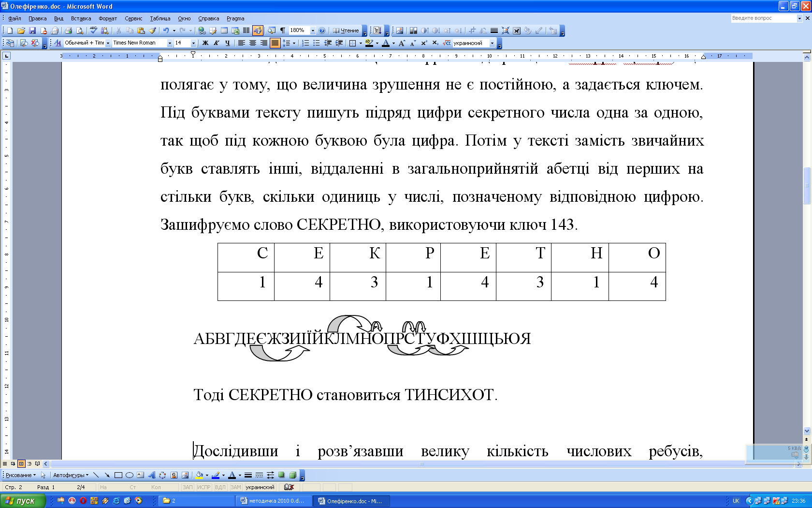Save the document with the floppy icon
Viewport: 812px width, 508px height.
32,30
